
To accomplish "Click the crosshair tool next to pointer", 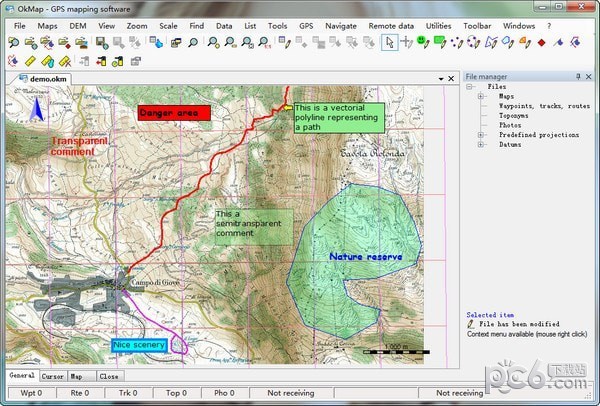I will coord(407,42).
